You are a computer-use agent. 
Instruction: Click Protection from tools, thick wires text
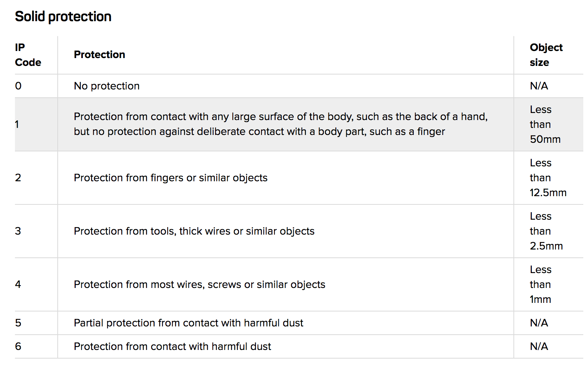tap(194, 231)
